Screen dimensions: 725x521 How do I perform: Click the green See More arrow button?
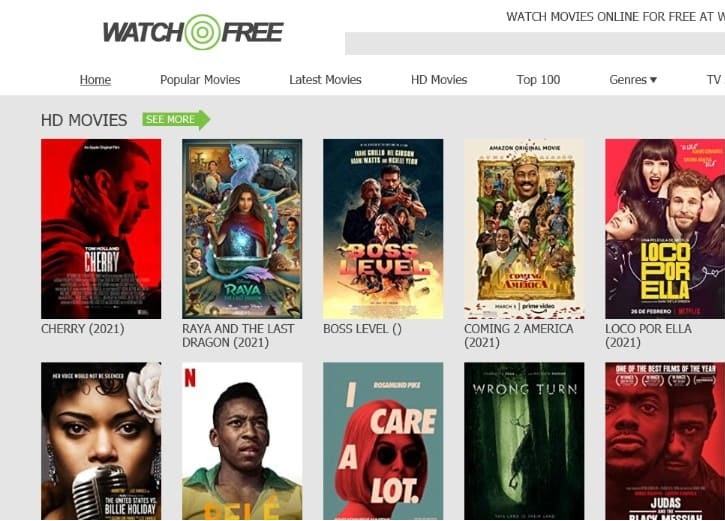point(176,120)
